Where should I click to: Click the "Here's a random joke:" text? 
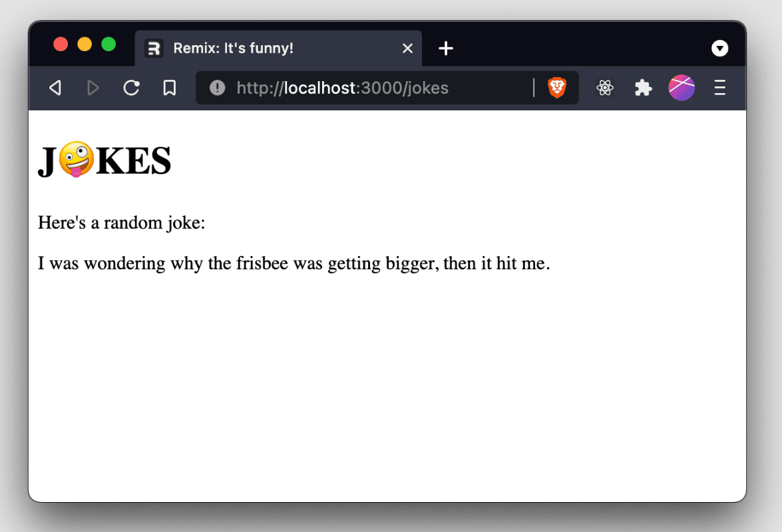pos(121,223)
